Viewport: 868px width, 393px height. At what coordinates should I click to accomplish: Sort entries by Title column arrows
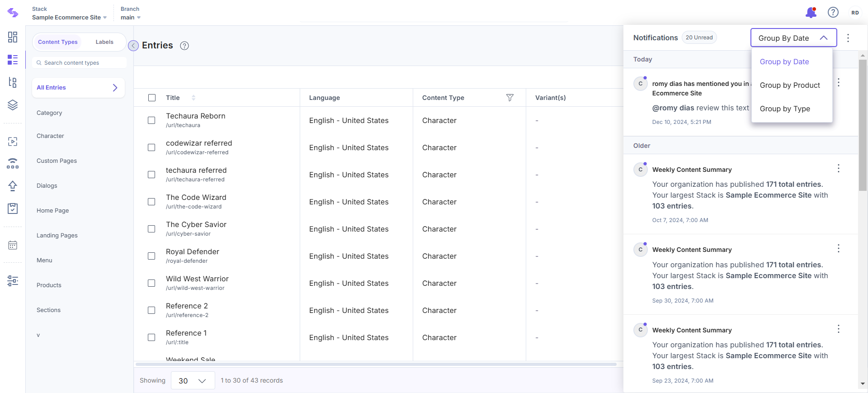click(x=193, y=98)
